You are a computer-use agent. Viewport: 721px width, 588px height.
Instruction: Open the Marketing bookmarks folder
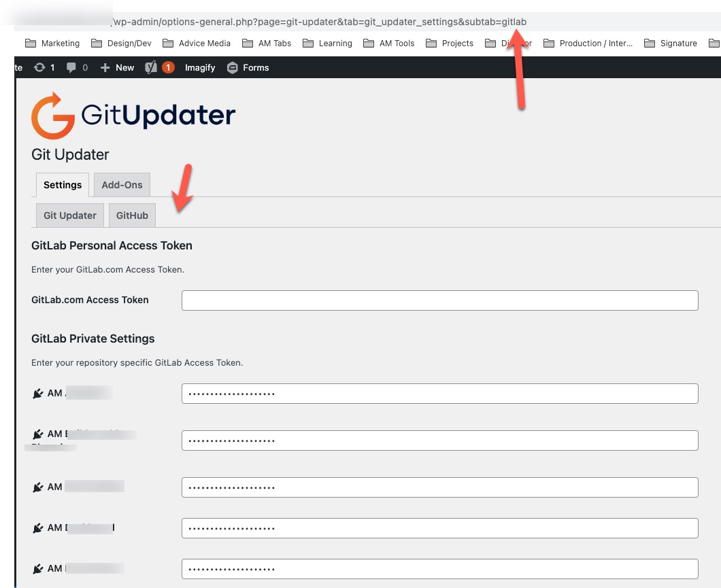click(52, 44)
